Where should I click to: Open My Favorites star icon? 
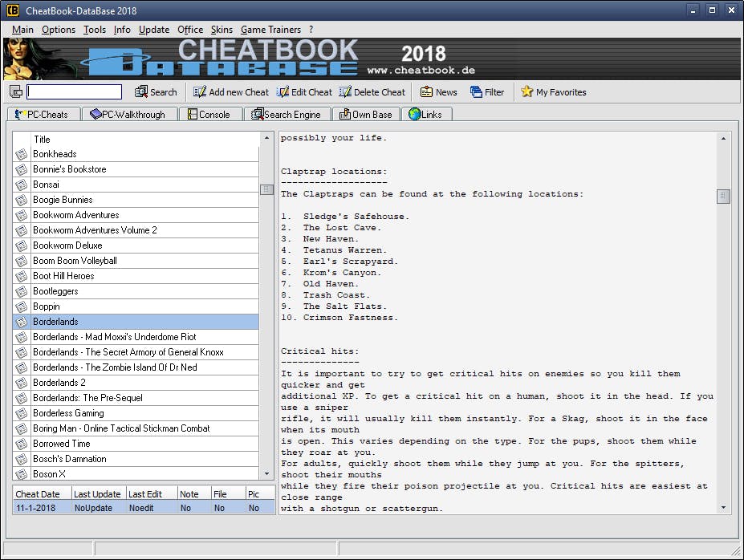[x=526, y=91]
